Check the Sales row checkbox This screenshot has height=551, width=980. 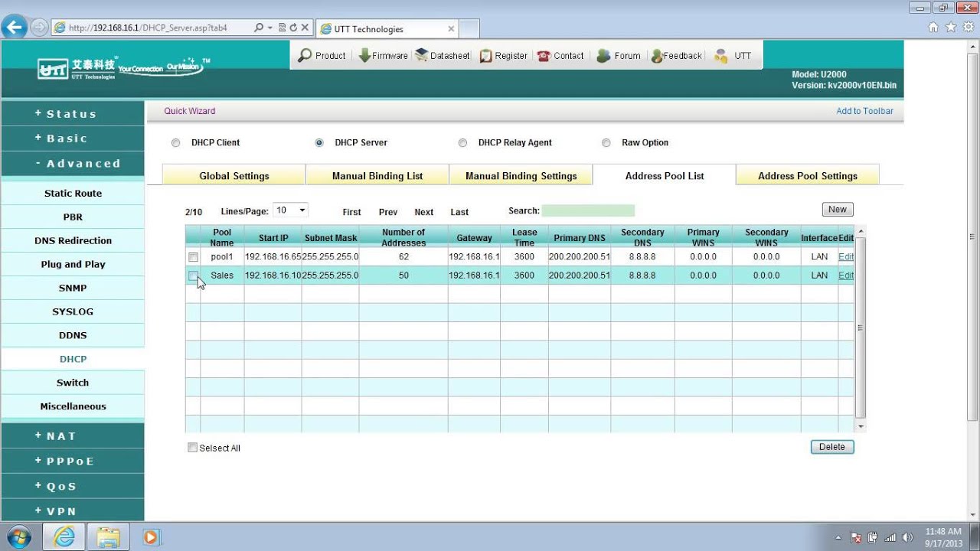tap(193, 275)
